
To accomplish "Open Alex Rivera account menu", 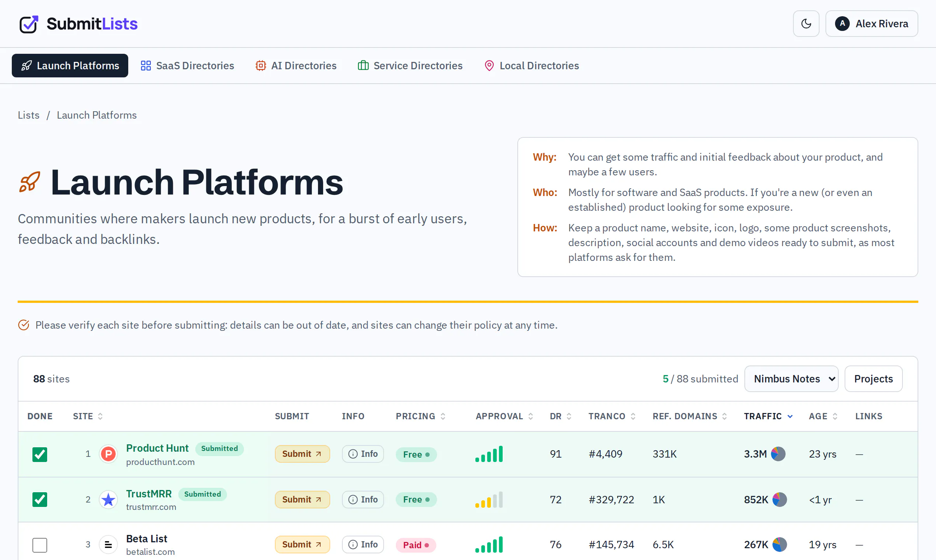I will (872, 24).
